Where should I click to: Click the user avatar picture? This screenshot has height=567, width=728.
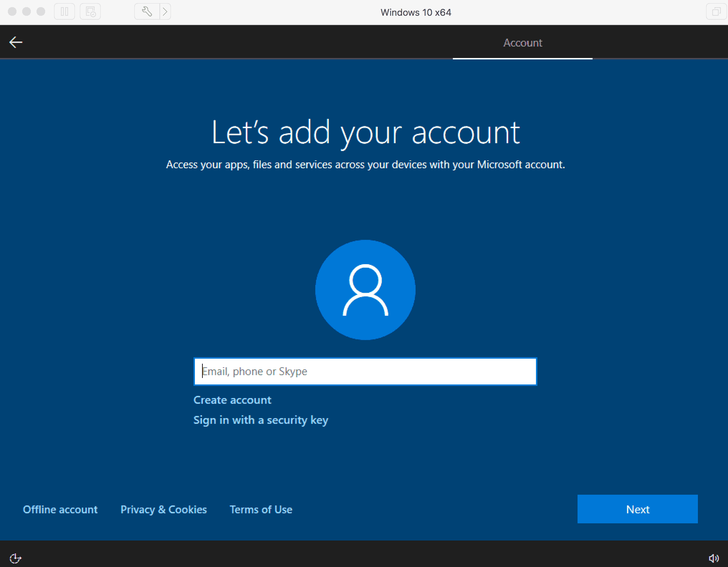click(365, 290)
